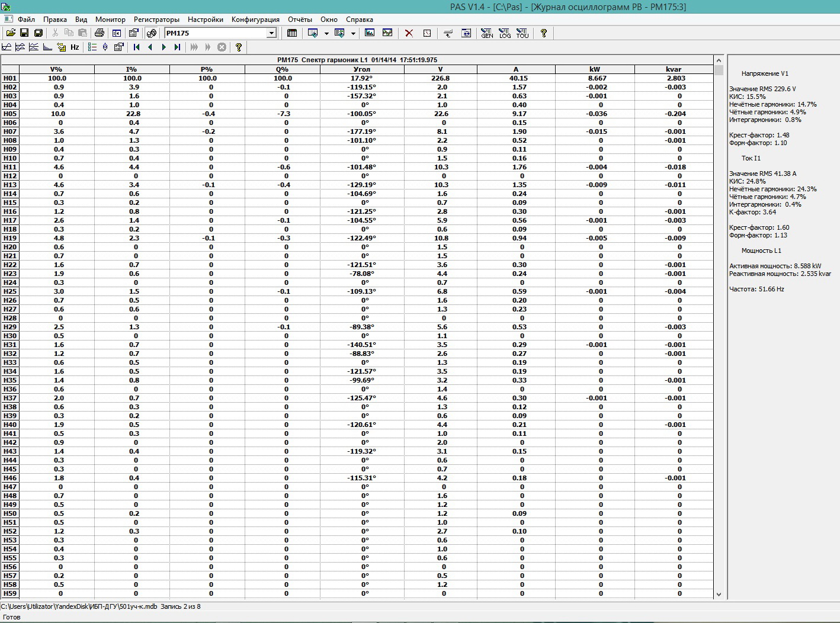Open properties icon on top toolbar
The height and width of the screenshot is (623, 840).
133,33
